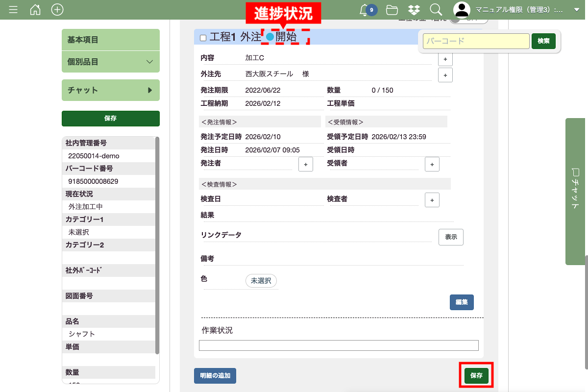Open the notifications bell icon
The height and width of the screenshot is (392, 588).
point(364,10)
